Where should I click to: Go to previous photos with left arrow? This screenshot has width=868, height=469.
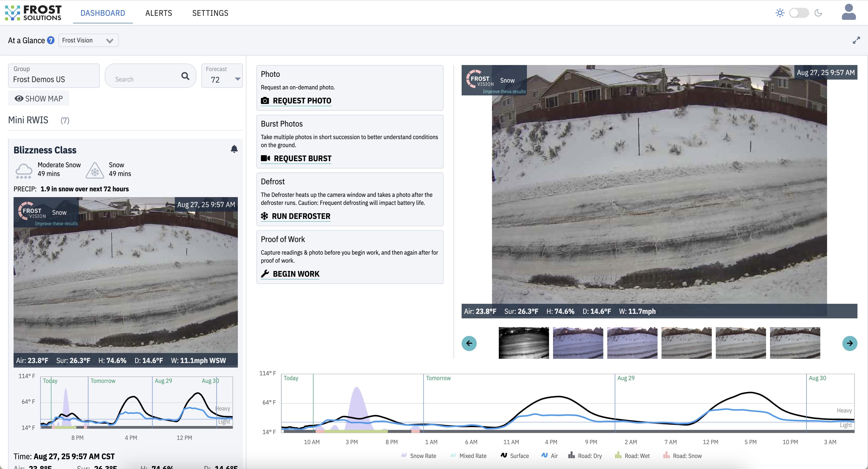click(469, 343)
